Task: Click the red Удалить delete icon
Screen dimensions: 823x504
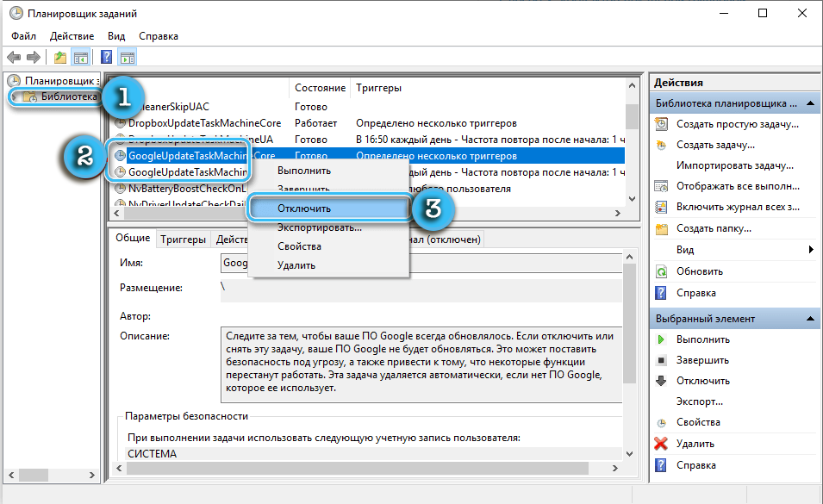Action: tap(661, 444)
